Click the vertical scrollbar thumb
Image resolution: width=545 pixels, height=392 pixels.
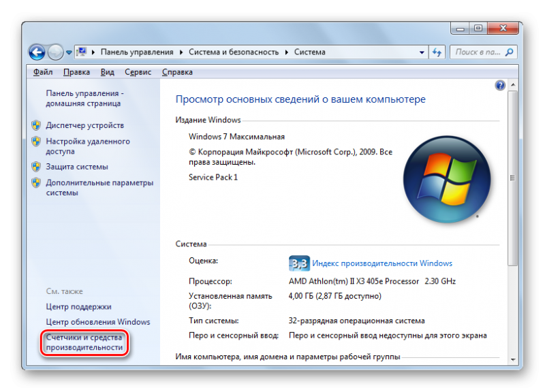[x=513, y=178]
